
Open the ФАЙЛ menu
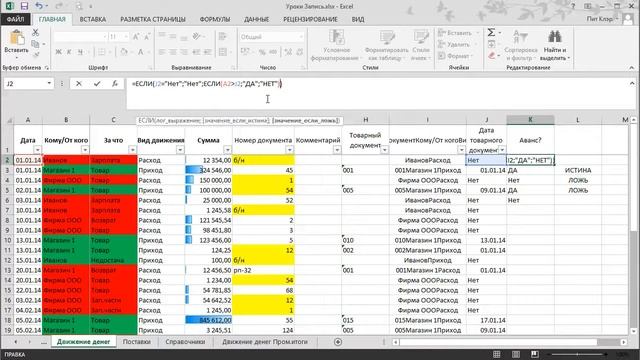click(15, 19)
